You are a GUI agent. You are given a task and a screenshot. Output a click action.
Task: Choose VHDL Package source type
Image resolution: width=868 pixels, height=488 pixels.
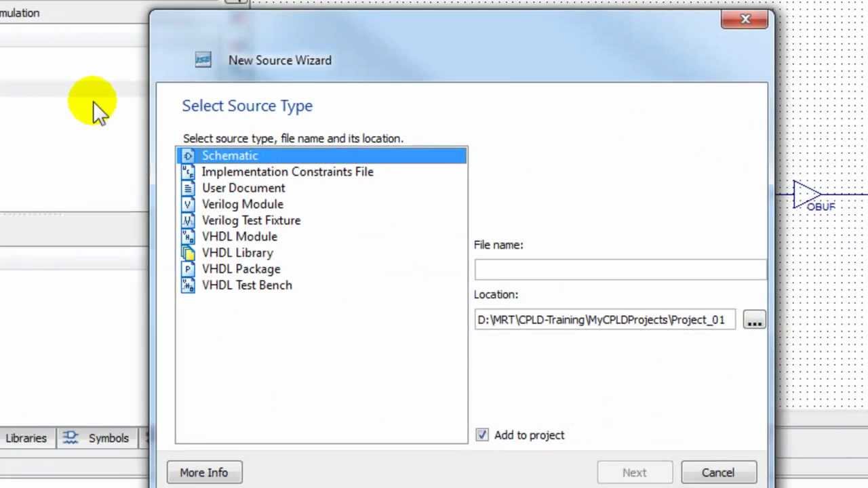pyautogui.click(x=321, y=269)
